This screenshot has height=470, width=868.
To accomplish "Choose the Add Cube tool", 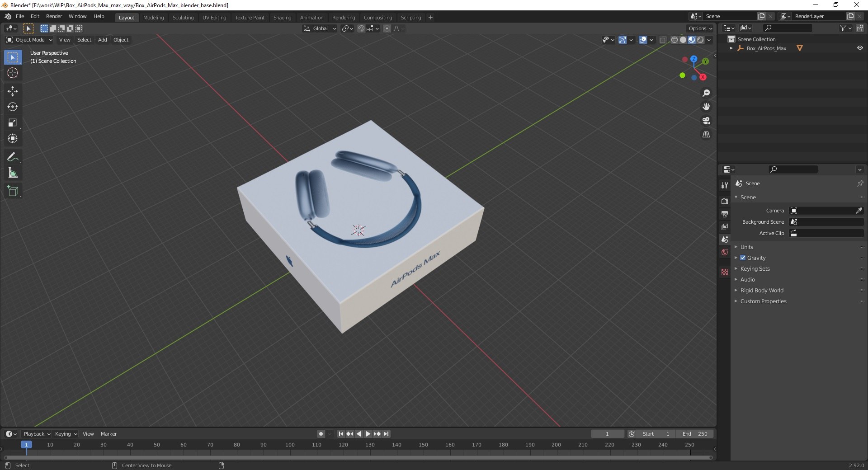I will (13, 191).
